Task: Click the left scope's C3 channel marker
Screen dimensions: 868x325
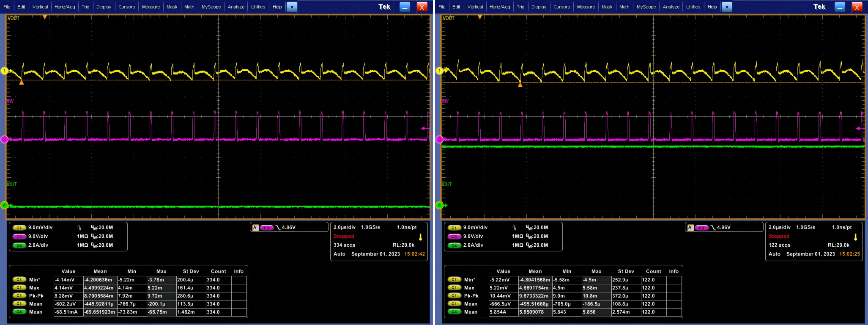Action: (4, 139)
